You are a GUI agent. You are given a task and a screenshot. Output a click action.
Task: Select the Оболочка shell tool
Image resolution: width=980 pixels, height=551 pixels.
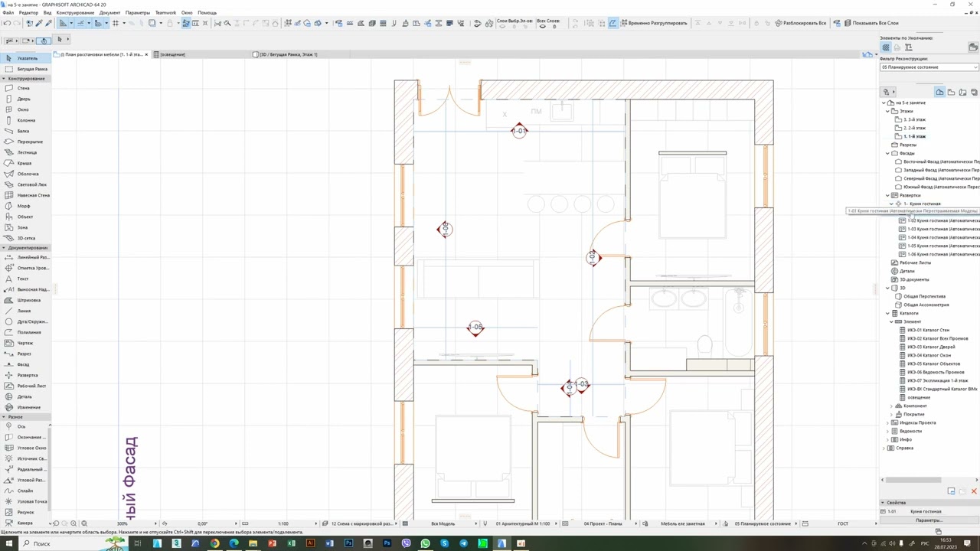26,174
